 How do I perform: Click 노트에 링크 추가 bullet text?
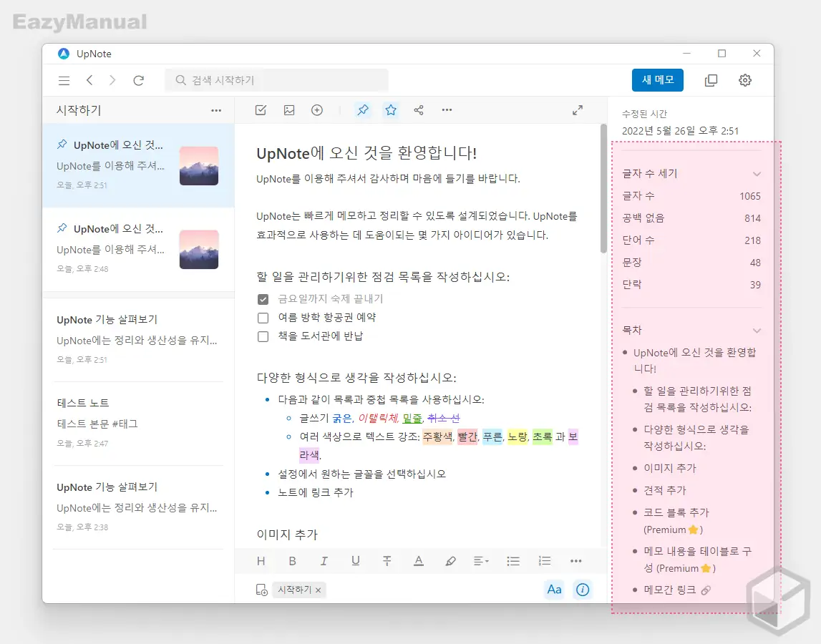pos(316,493)
